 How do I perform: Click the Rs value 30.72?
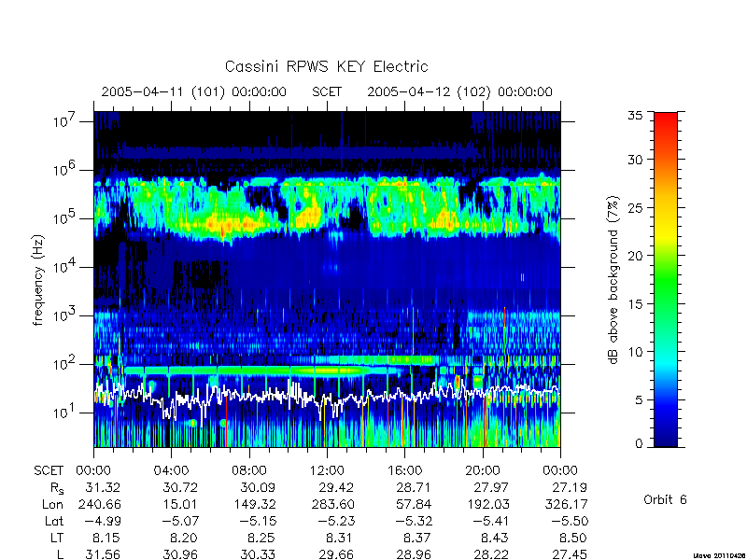click(180, 487)
